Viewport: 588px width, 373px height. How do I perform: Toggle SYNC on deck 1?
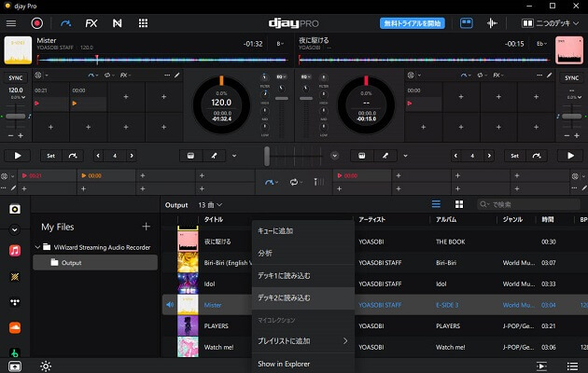[x=15, y=78]
